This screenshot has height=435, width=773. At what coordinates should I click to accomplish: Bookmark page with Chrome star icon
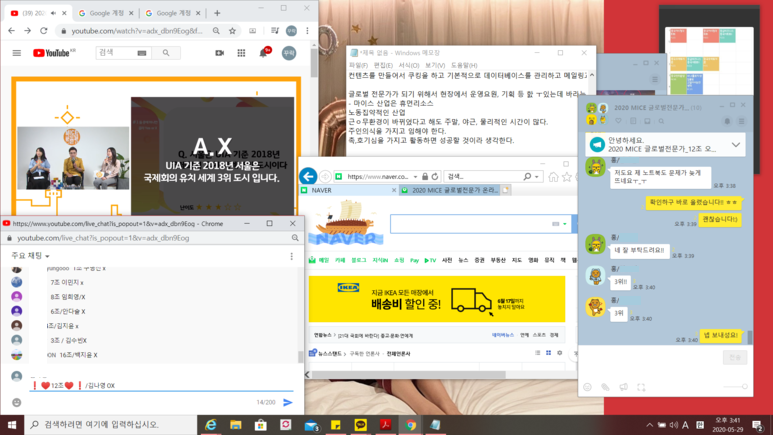(x=232, y=31)
